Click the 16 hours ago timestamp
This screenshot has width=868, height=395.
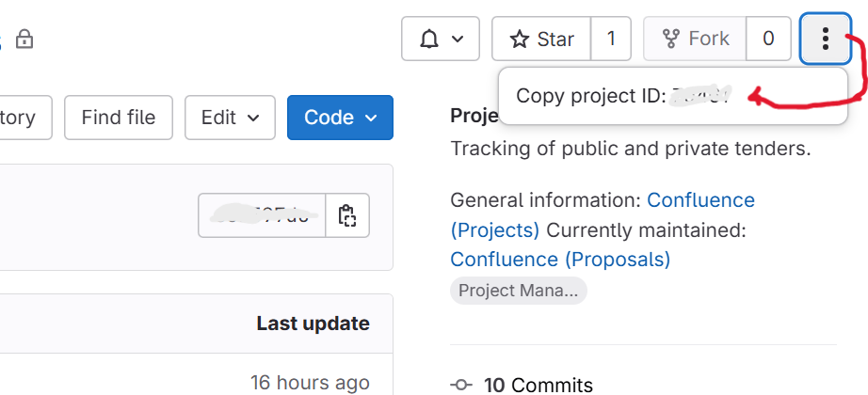[x=310, y=382]
